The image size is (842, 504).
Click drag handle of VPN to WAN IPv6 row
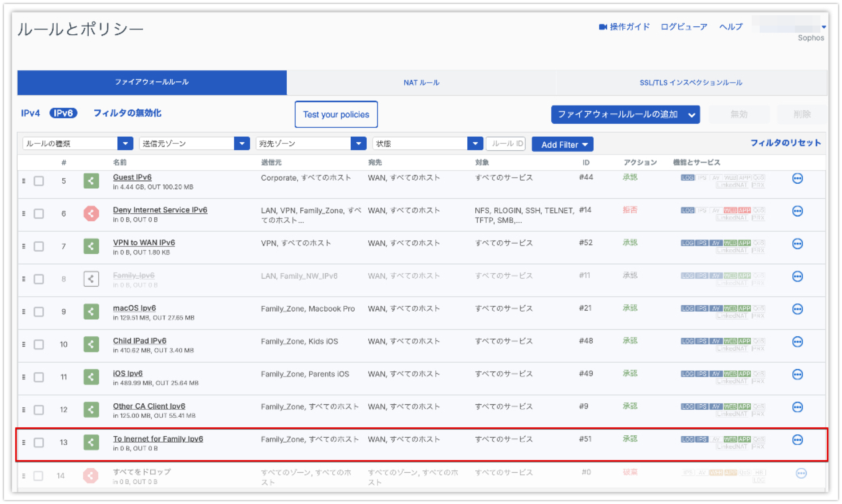tap(24, 246)
